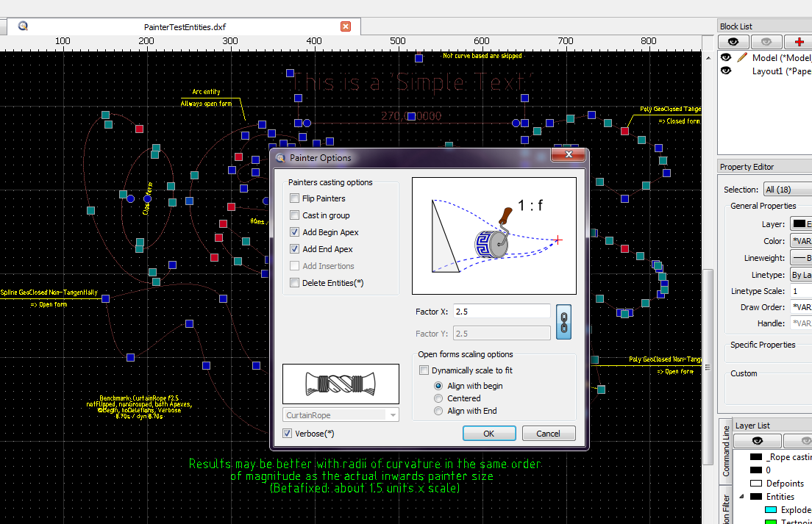Close the PainterTestEntities.dxf tab with red X
The image size is (812, 524).
tap(346, 26)
